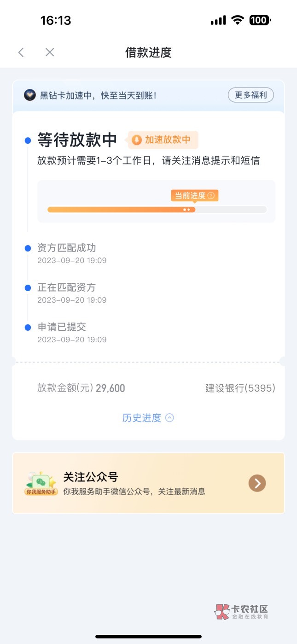297x644 pixels.
Task: Tap the question mark beside 当前进度
Action: pos(211,196)
